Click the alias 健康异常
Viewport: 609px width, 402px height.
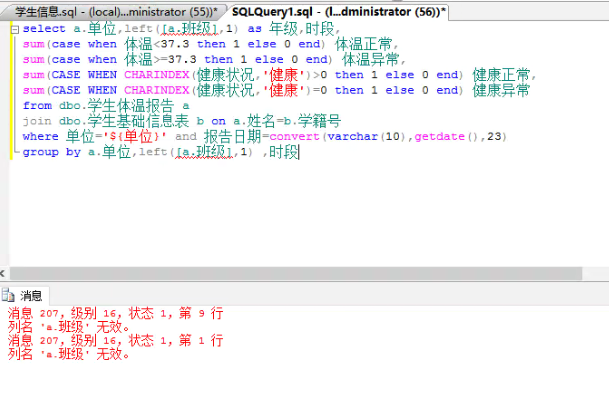(x=501, y=90)
